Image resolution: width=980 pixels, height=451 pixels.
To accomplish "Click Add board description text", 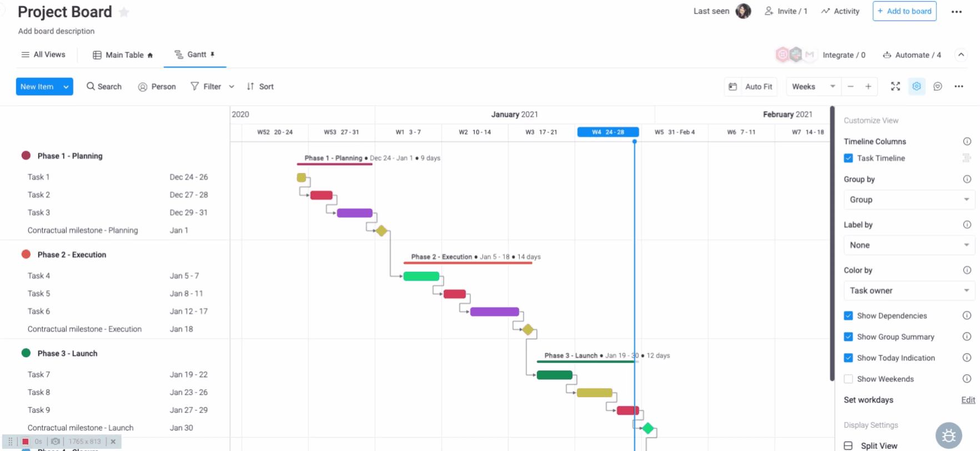I will 56,31.
